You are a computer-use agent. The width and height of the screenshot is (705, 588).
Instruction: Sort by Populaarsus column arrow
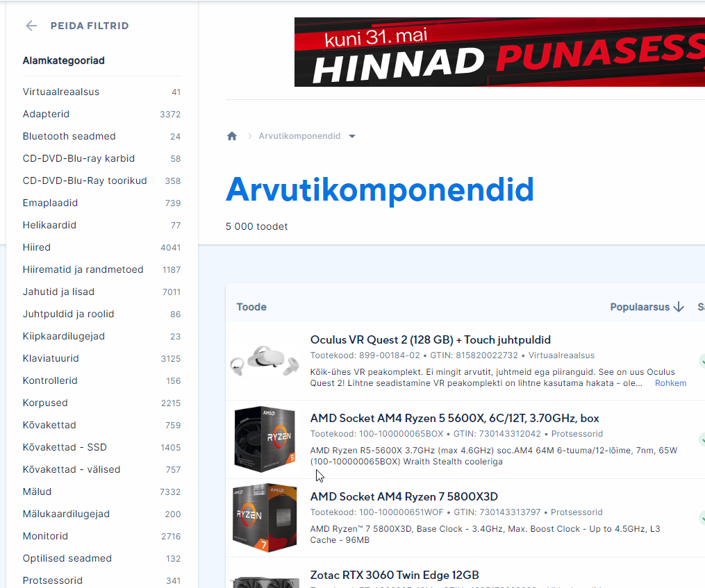[x=679, y=307]
